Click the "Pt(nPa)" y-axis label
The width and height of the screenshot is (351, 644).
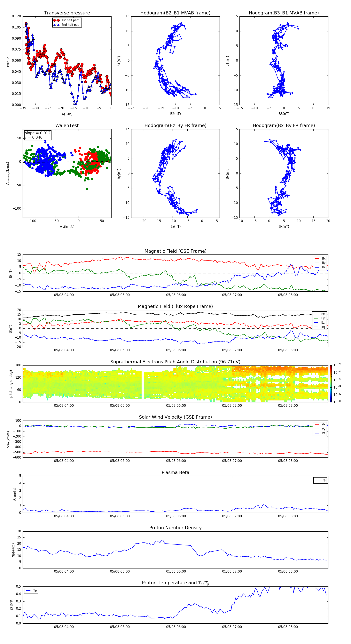8,61
